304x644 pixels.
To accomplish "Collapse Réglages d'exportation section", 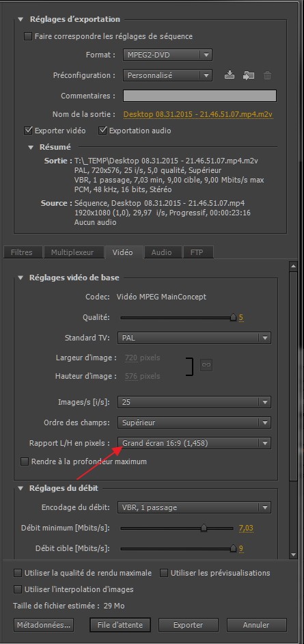I will [x=21, y=19].
